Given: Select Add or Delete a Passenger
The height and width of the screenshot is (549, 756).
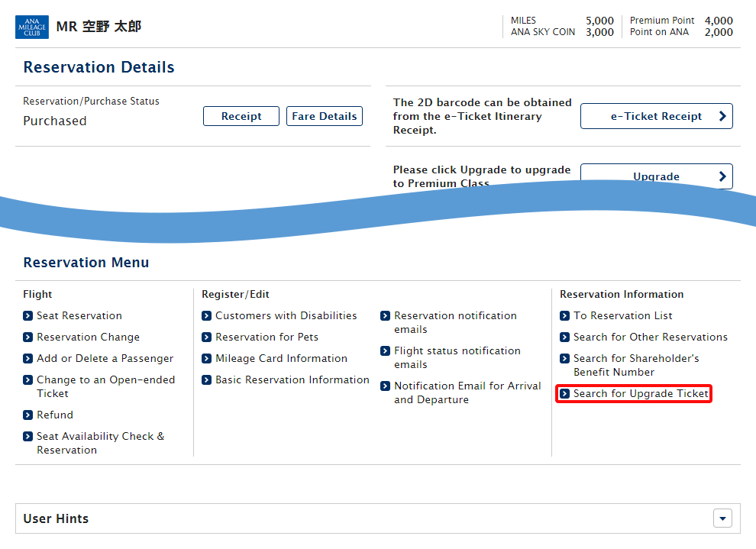Looking at the screenshot, I should [x=105, y=359].
